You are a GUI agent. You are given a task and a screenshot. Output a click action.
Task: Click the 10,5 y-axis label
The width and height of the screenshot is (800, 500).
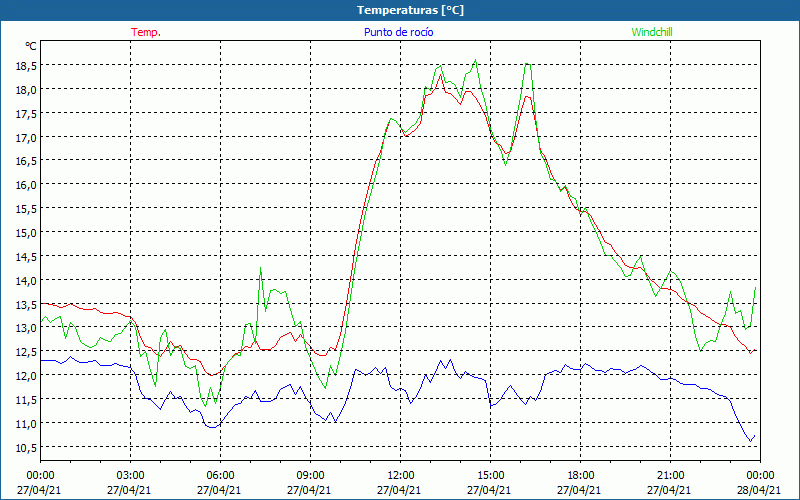tap(26, 447)
